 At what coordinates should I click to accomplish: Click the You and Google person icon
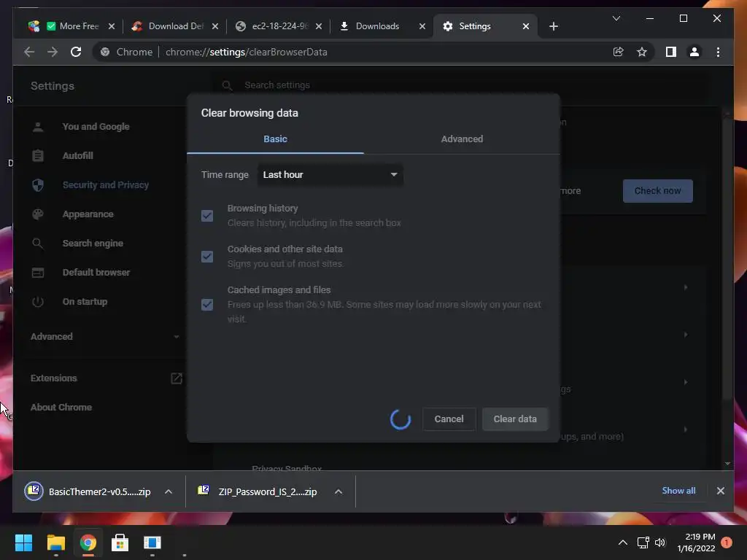(38, 127)
